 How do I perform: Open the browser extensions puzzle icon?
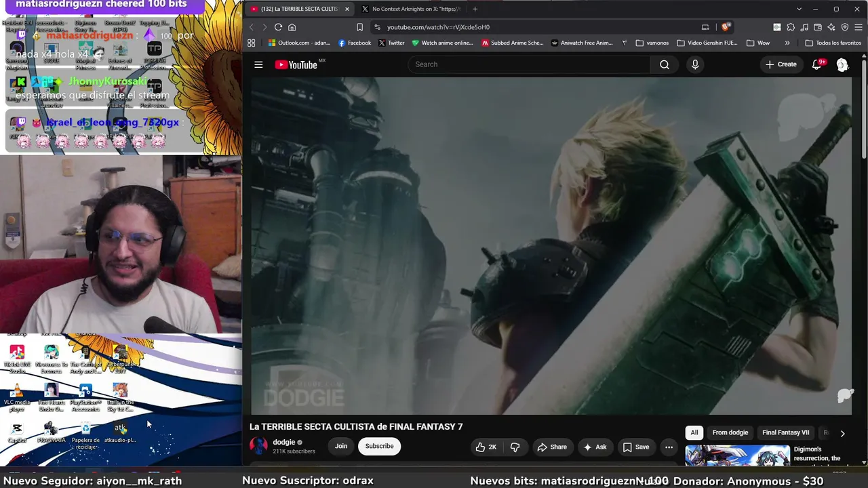791,27
